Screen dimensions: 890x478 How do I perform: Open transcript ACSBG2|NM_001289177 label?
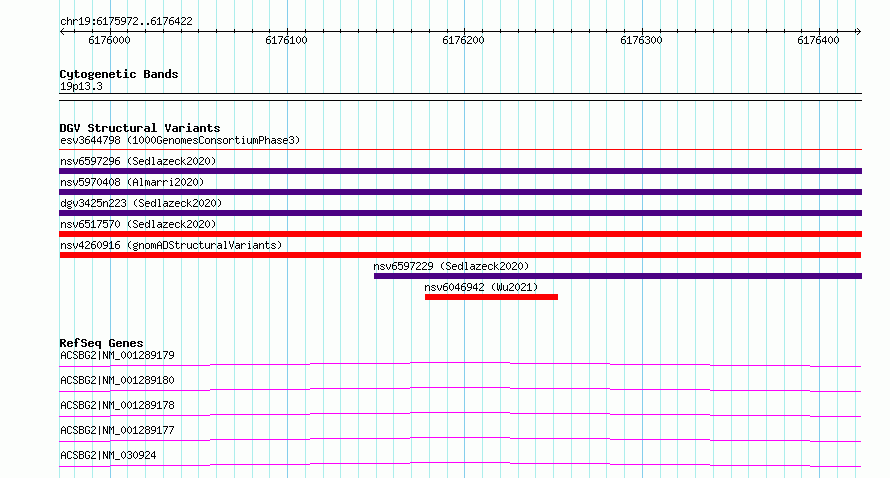pos(117,430)
